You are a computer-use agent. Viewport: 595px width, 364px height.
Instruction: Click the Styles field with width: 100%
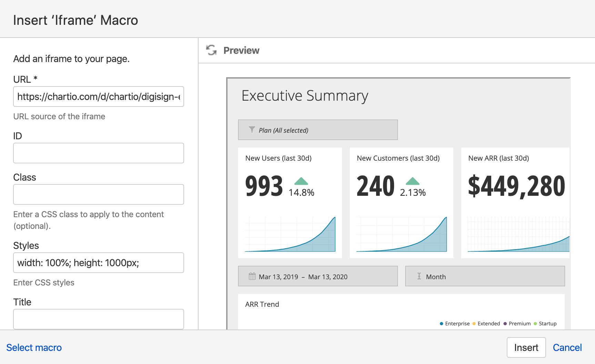click(99, 263)
